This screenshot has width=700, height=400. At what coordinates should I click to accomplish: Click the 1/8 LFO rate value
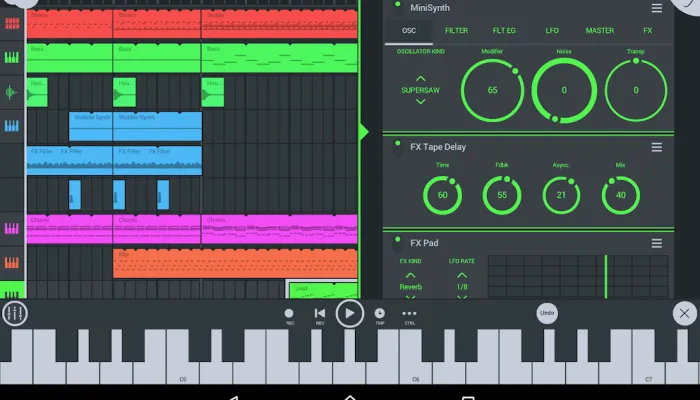pyautogui.click(x=462, y=287)
